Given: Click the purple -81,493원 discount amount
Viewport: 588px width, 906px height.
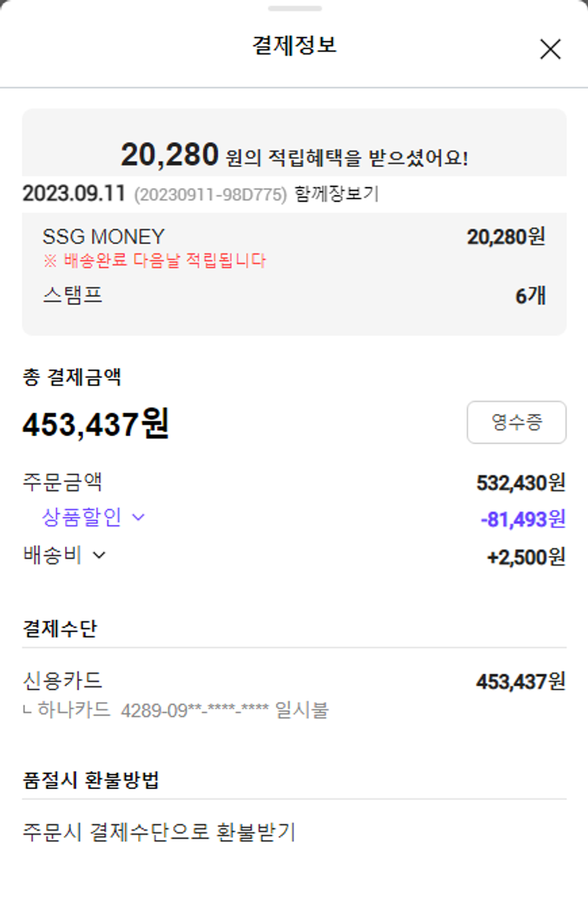Looking at the screenshot, I should coord(522,518).
